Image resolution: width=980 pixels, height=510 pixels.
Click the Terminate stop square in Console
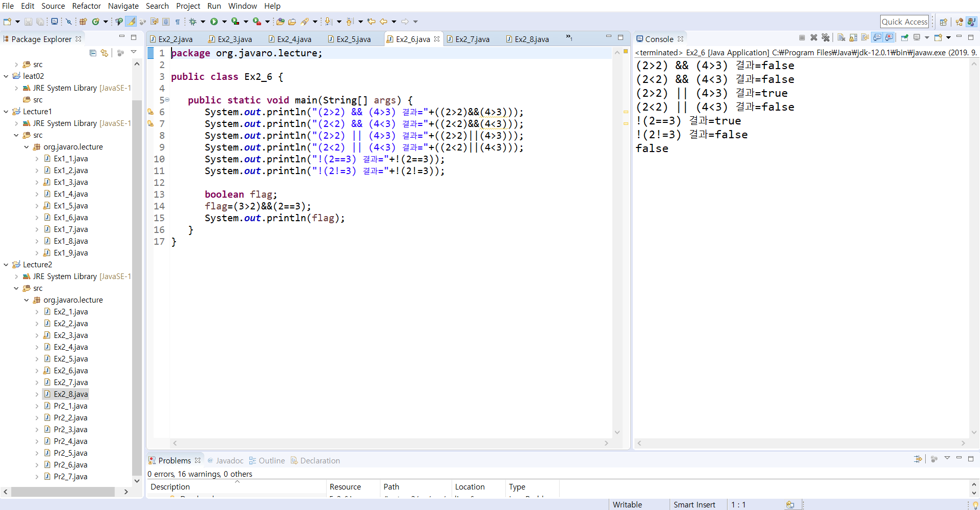(x=802, y=38)
